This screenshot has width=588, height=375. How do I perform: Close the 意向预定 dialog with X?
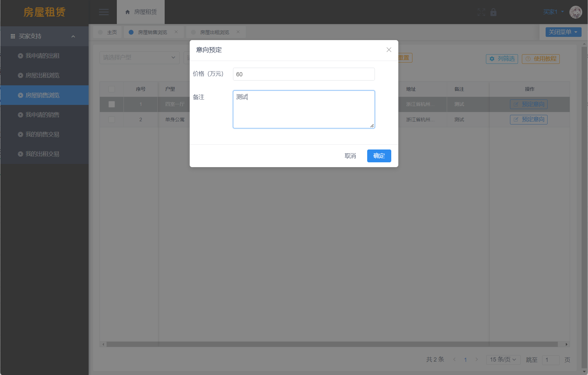pos(389,50)
